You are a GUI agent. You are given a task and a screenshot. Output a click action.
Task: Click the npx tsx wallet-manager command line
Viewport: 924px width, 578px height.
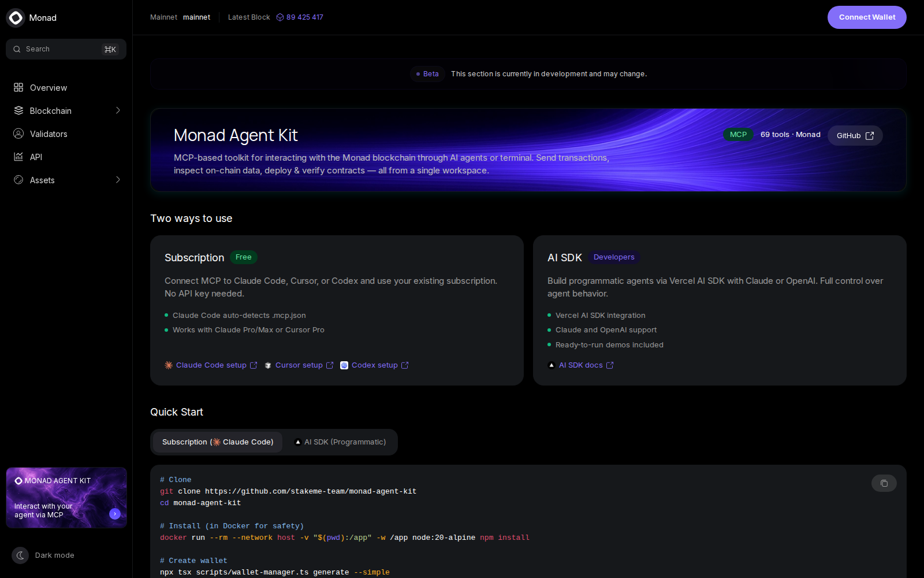pos(275,572)
